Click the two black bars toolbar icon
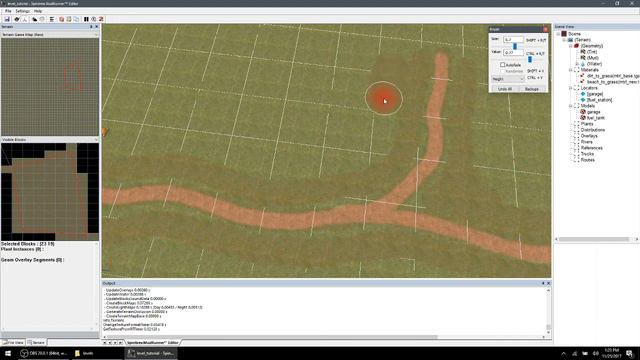The height and width of the screenshot is (360, 640). [86, 19]
